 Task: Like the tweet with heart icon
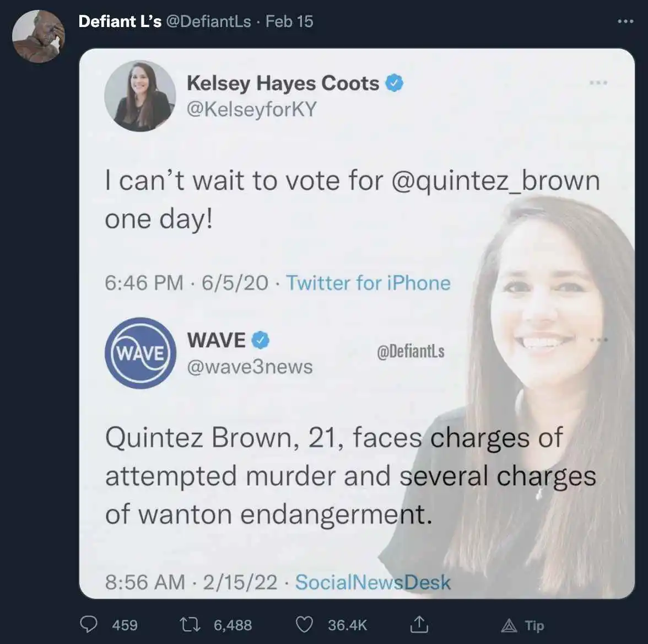pos(304,625)
